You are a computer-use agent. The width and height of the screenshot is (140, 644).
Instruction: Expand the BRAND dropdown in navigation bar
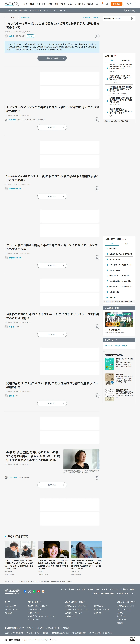click(63, 10)
